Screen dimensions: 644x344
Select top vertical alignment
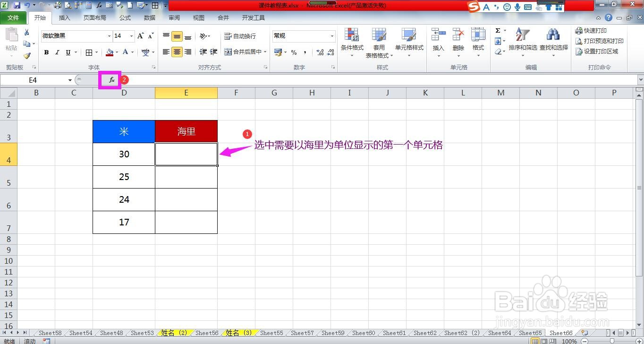166,36
